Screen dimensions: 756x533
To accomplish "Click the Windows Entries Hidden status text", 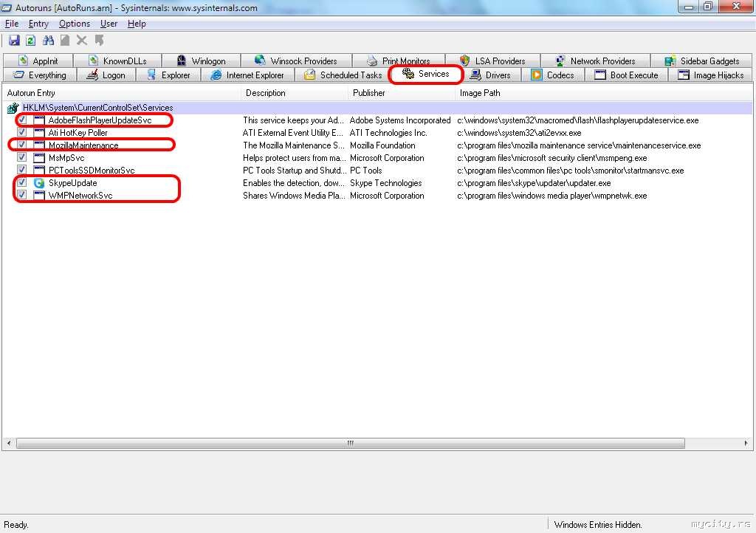I will [598, 524].
